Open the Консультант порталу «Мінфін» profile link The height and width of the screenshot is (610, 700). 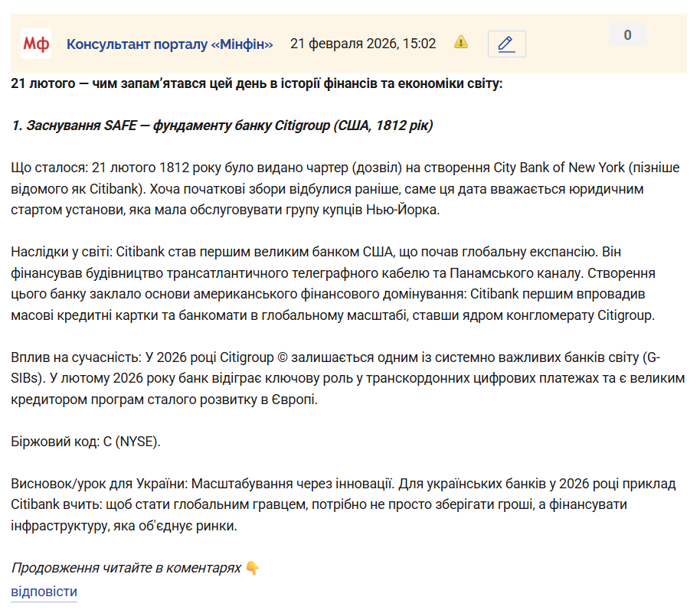(x=170, y=44)
